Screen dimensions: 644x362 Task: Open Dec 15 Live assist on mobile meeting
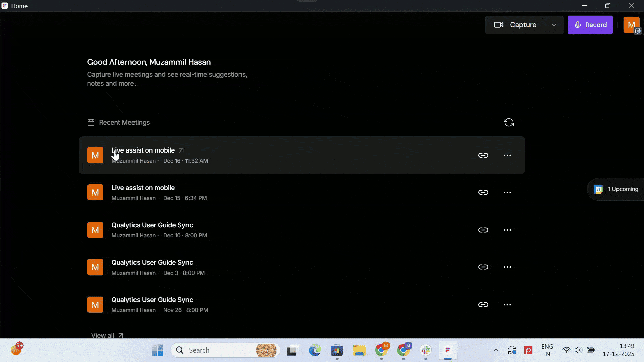click(143, 188)
